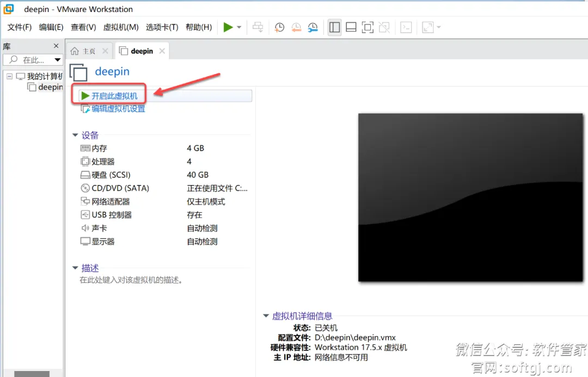Click the VM screen preview thumbnail
Screen dimensions: 588x377
(470, 197)
